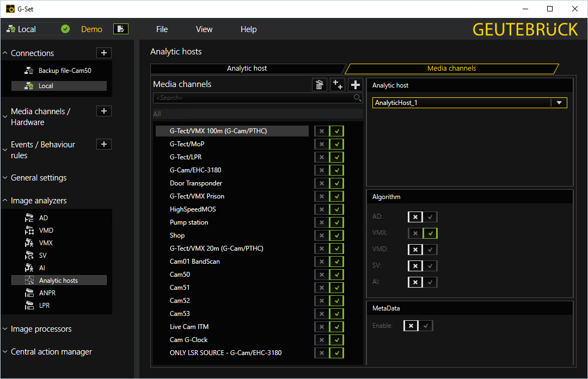The height and width of the screenshot is (379, 588).
Task: Click the plus button next to Connections
Action: (104, 53)
